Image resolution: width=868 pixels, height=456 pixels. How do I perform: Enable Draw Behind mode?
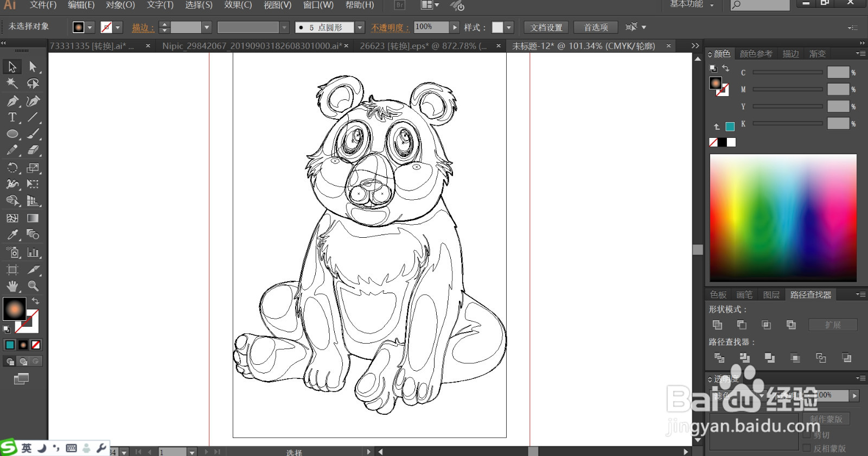23,362
